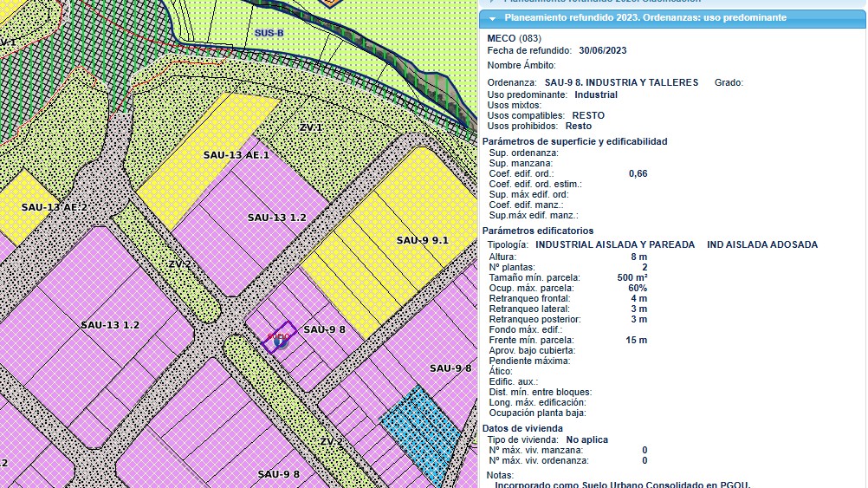Click the SUS-B zone label on the map
This screenshot has height=488, width=868.
pyautogui.click(x=269, y=33)
